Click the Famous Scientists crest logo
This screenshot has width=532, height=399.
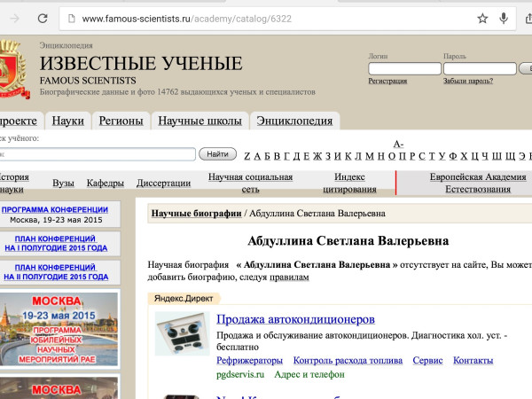11,66
